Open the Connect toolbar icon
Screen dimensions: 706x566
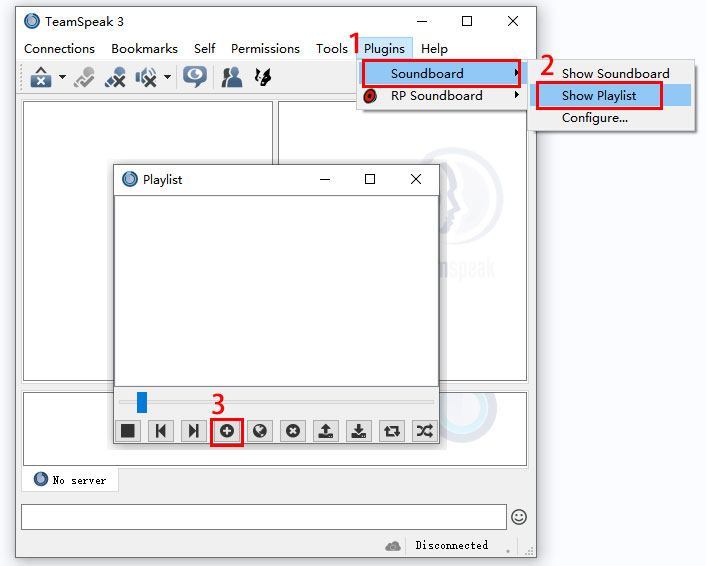point(41,77)
